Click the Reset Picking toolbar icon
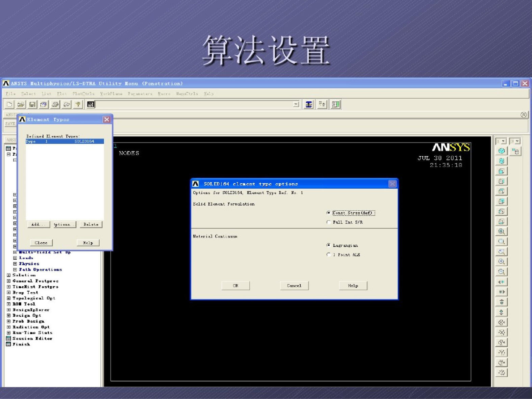The width and height of the screenshot is (532, 399). click(322, 105)
